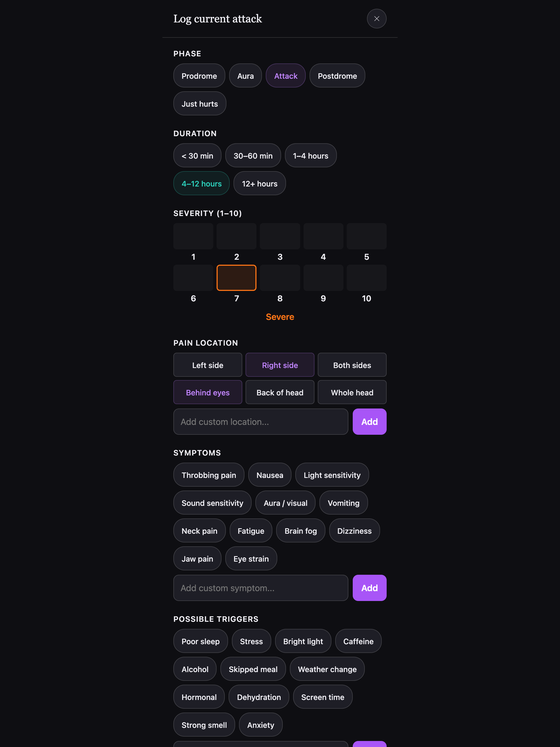This screenshot has height=747, width=560.
Task: Toggle the Screen time trigger chip
Action: [323, 697]
